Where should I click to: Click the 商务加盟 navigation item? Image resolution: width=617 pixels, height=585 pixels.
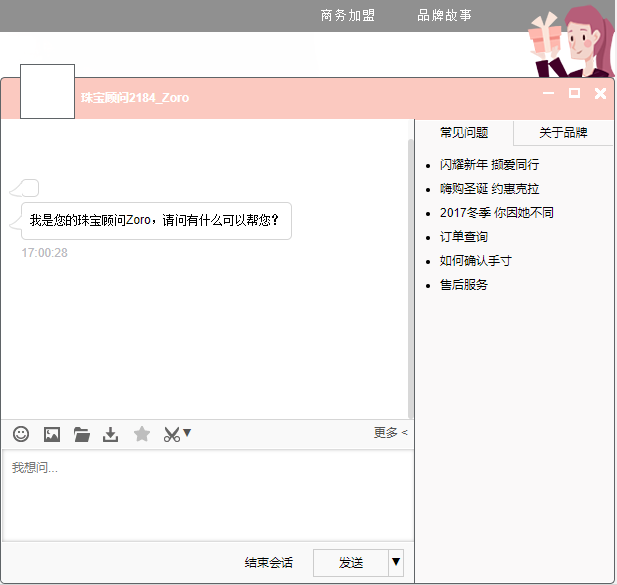pos(348,15)
